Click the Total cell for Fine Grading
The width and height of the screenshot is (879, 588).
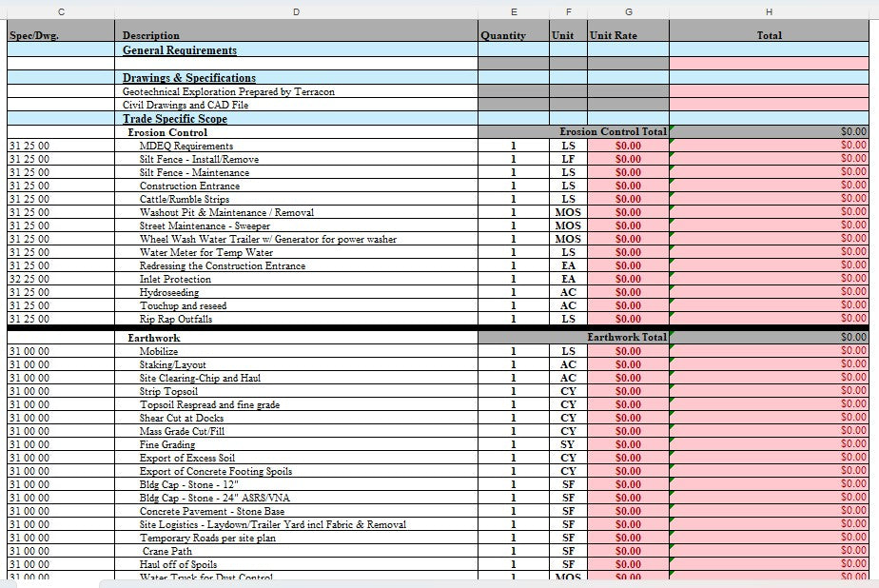click(x=769, y=444)
